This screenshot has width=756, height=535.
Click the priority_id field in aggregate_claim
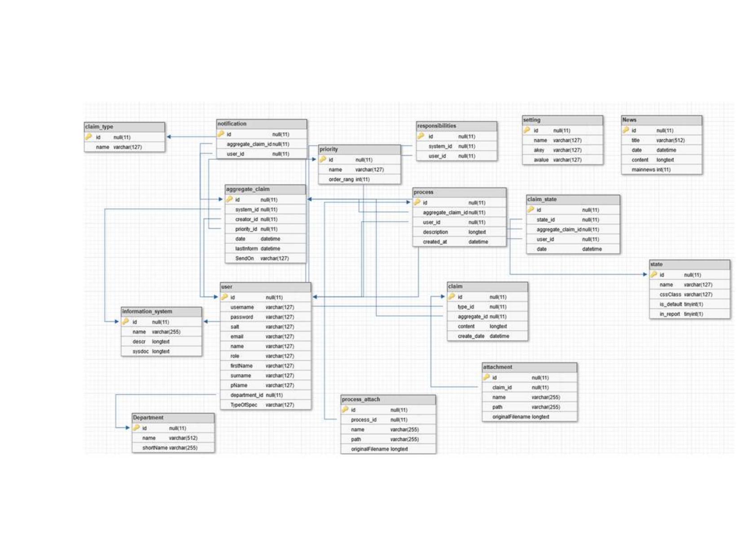click(265, 229)
